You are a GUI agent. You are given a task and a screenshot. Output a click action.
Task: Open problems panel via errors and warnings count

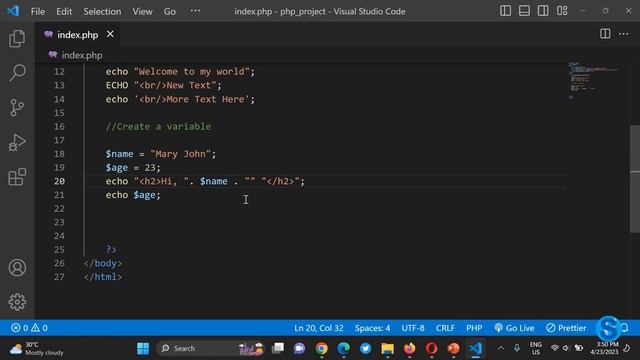coord(29,328)
